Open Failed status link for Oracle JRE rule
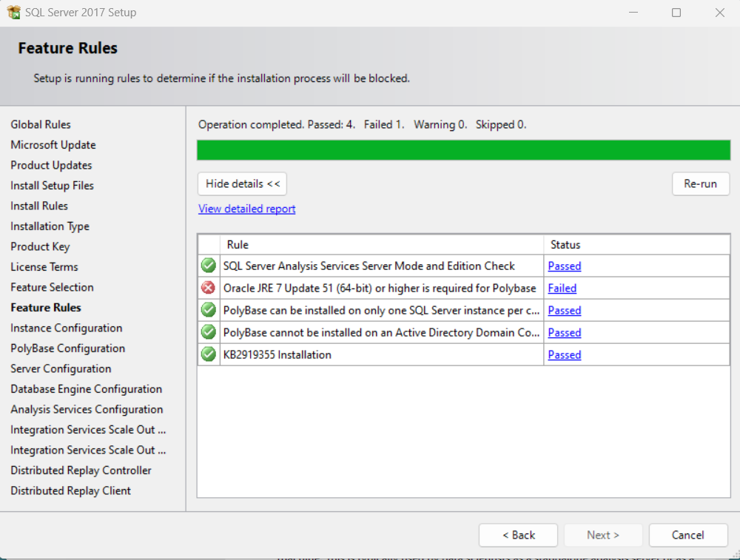Image resolution: width=740 pixels, height=560 pixels. [x=562, y=289]
